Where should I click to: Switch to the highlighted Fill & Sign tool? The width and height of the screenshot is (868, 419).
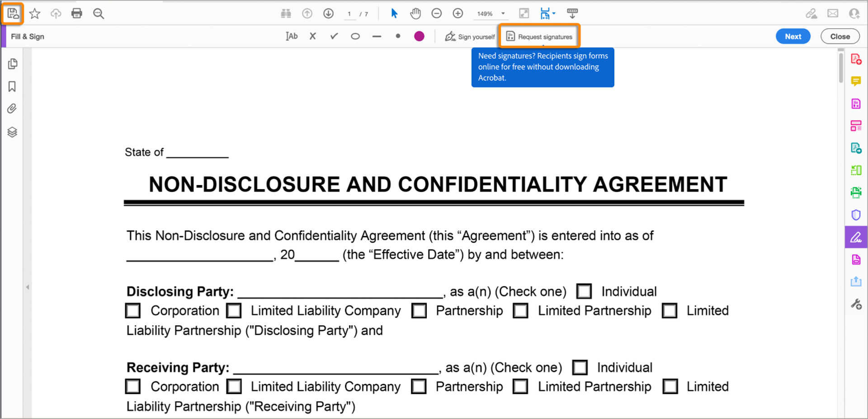pyautogui.click(x=856, y=237)
